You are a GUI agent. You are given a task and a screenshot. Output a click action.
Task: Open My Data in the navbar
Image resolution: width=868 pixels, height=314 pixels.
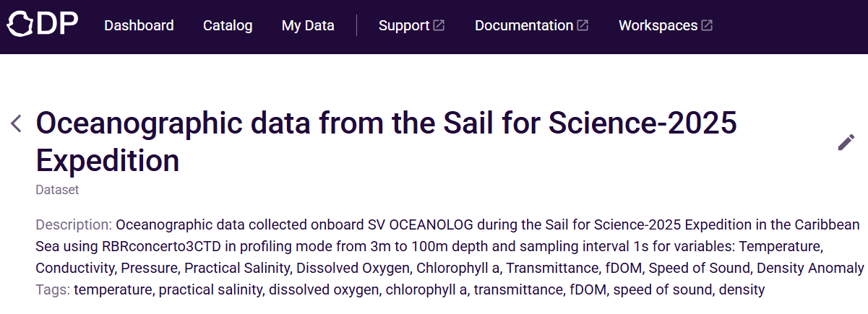tap(308, 25)
